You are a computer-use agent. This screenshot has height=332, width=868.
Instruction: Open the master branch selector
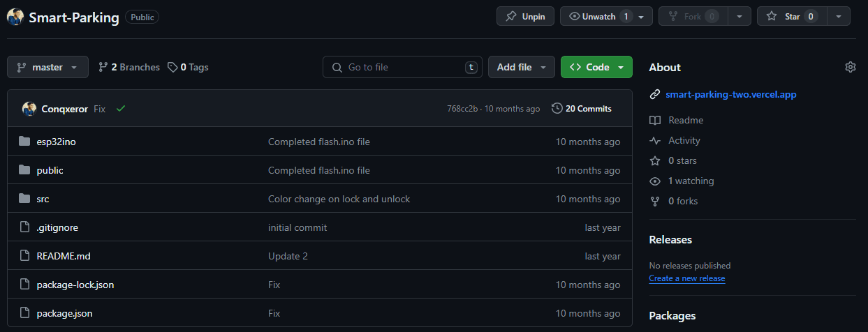coord(47,67)
